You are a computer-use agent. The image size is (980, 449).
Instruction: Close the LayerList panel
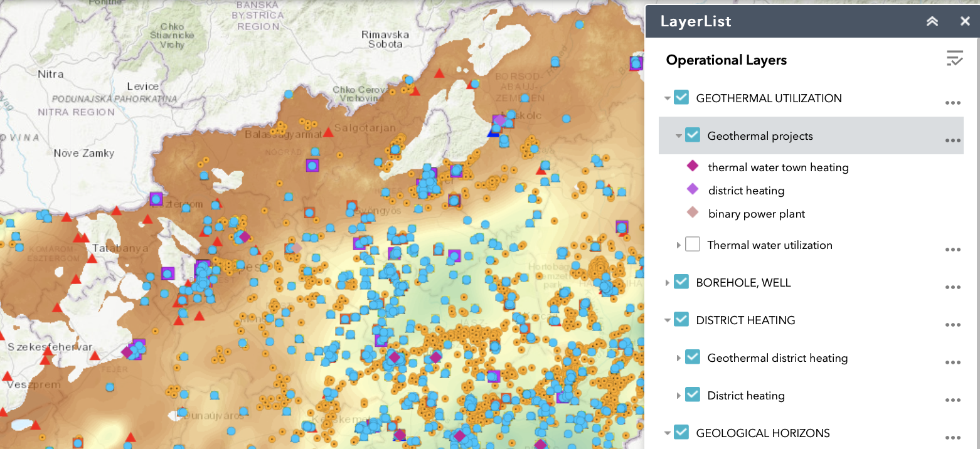[964, 21]
